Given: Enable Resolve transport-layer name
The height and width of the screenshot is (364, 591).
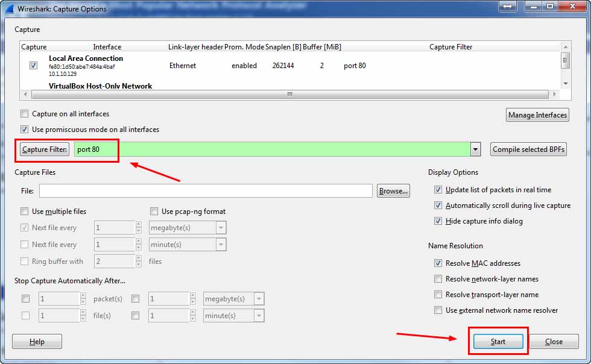Looking at the screenshot, I should click(x=438, y=294).
